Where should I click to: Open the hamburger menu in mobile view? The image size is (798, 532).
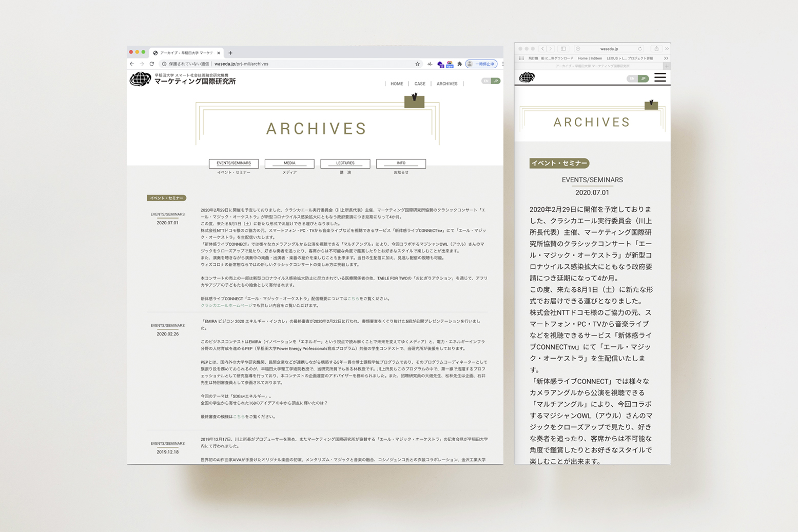click(660, 77)
